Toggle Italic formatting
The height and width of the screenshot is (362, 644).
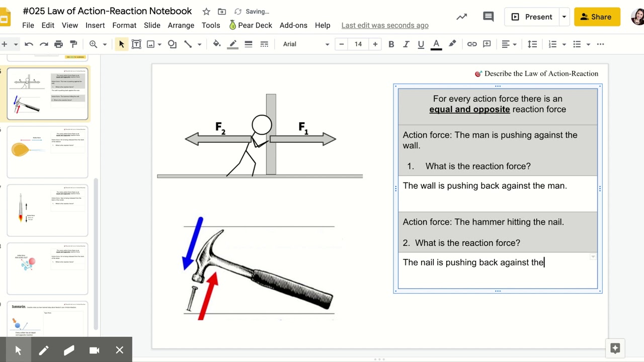pos(406,44)
